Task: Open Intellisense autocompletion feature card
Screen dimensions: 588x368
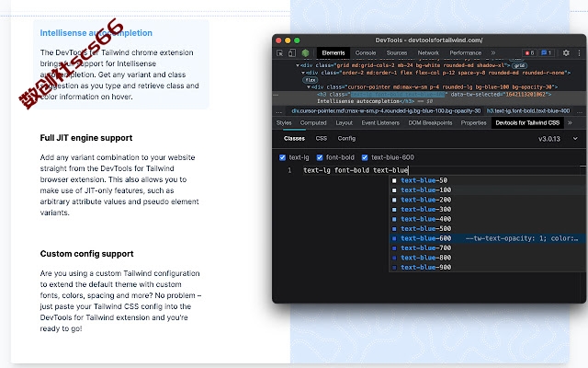Action: tap(121, 64)
